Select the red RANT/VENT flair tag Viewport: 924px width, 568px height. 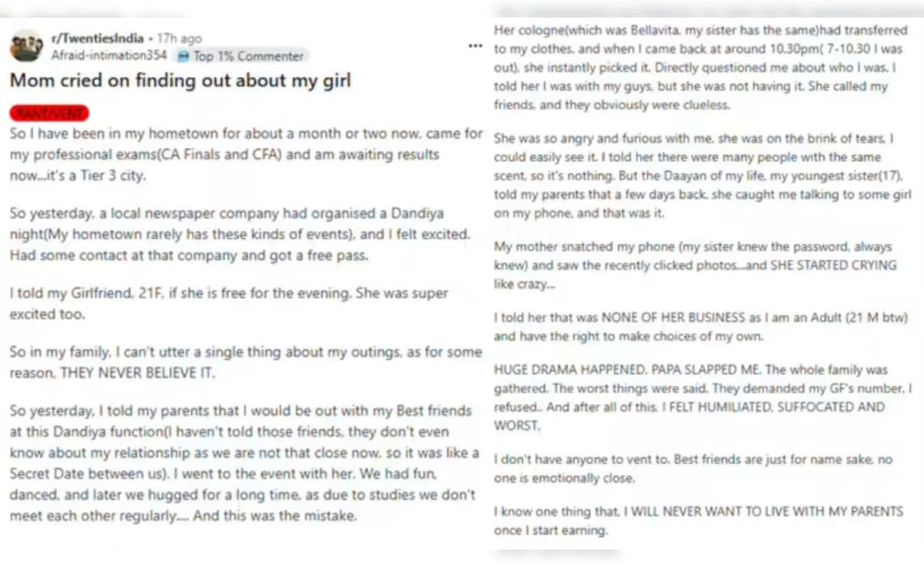(50, 114)
